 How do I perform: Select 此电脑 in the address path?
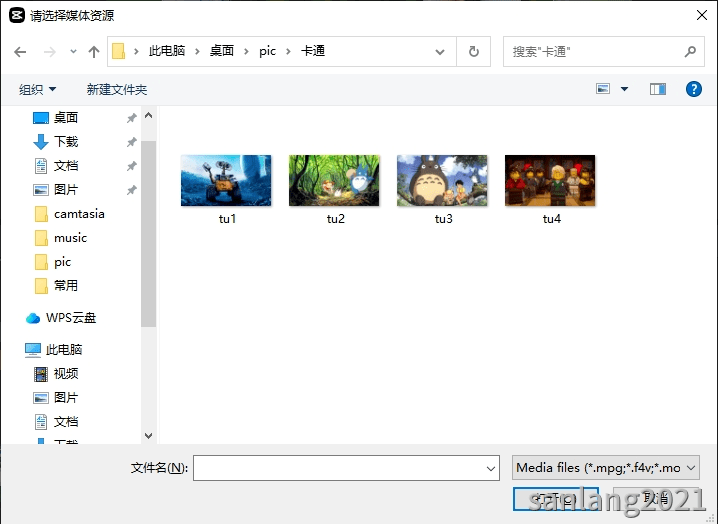click(x=167, y=51)
